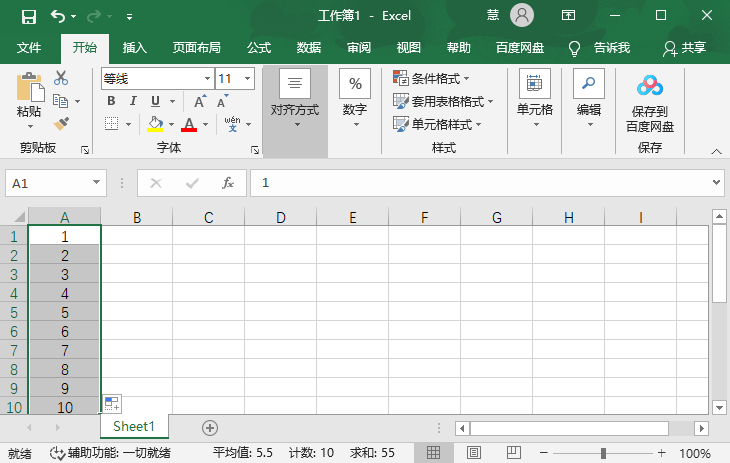Click the Cut scissors icon
Viewport: 730px width, 463px height.
point(61,78)
